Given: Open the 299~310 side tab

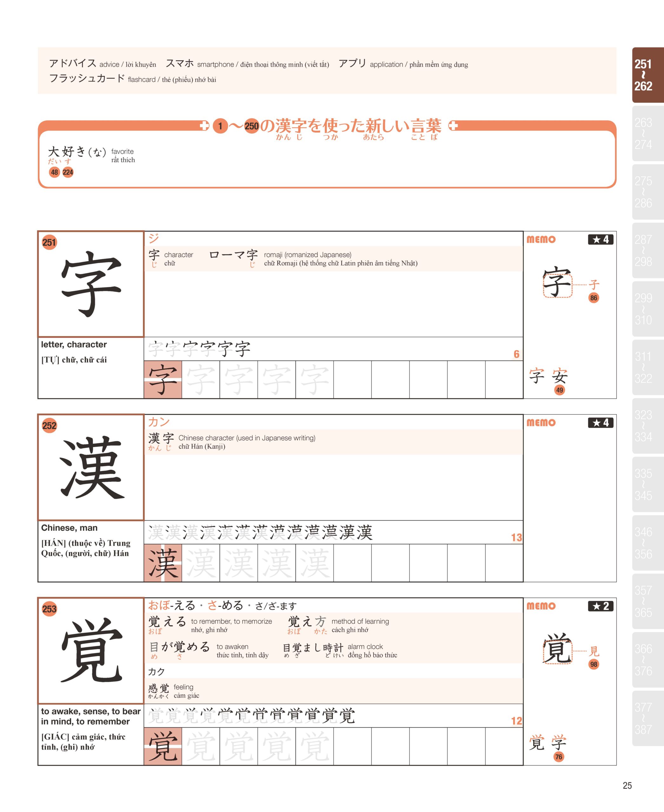Looking at the screenshot, I should pyautogui.click(x=648, y=309).
